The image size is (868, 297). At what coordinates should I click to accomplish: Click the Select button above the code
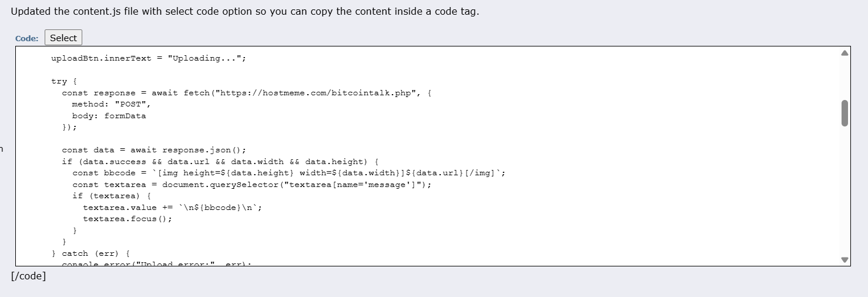click(63, 38)
